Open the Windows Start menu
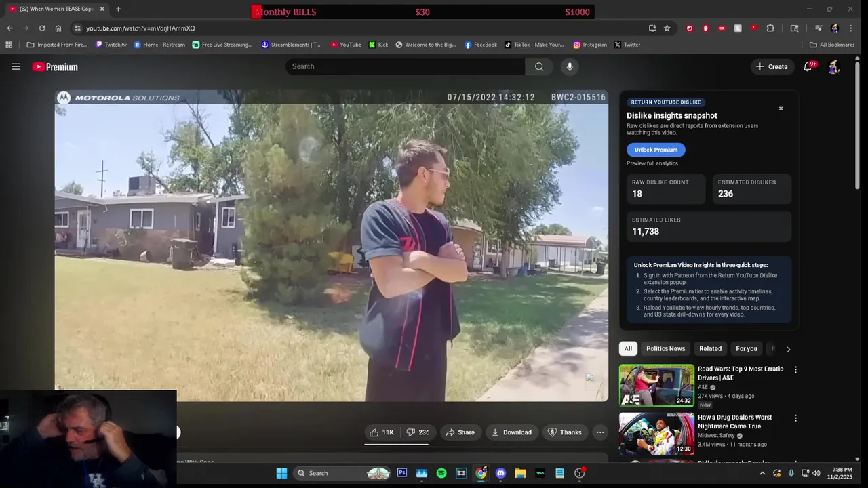Viewport: 868px width, 488px height. click(x=281, y=473)
